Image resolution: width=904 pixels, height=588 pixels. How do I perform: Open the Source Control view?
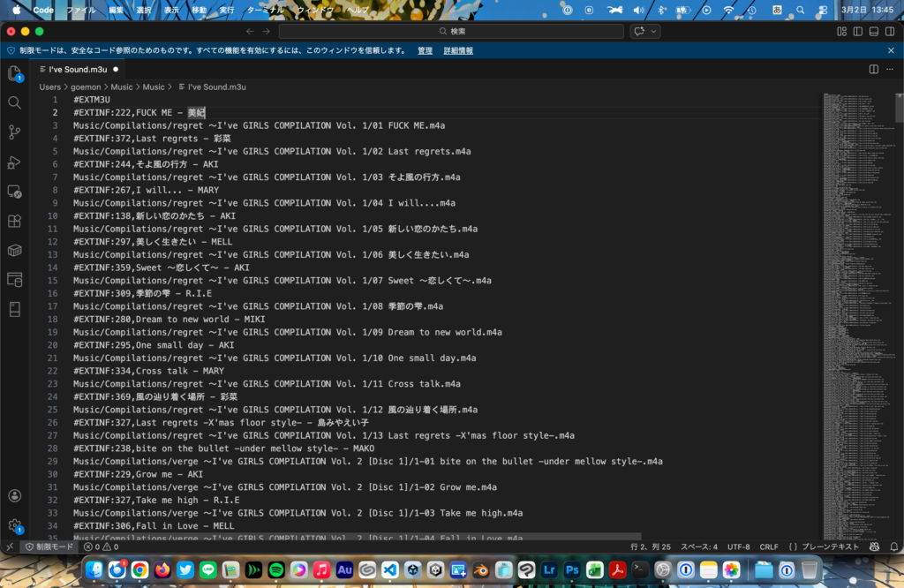coord(14,132)
